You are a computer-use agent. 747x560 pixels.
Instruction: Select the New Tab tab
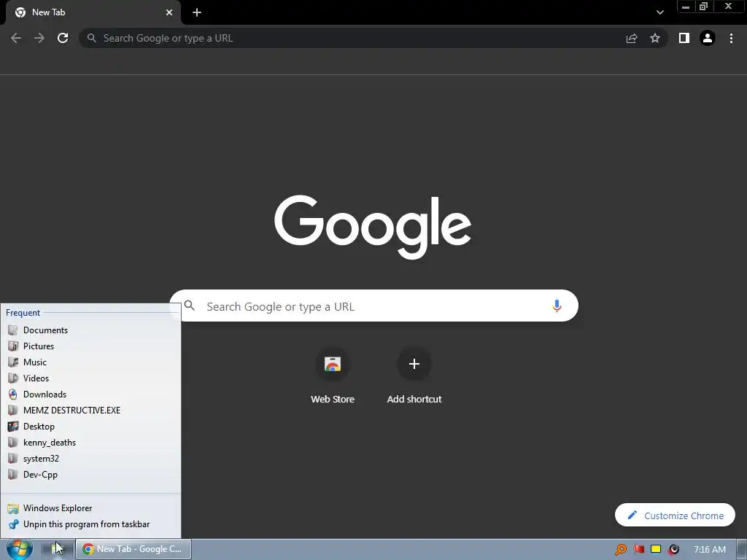[x=93, y=12]
